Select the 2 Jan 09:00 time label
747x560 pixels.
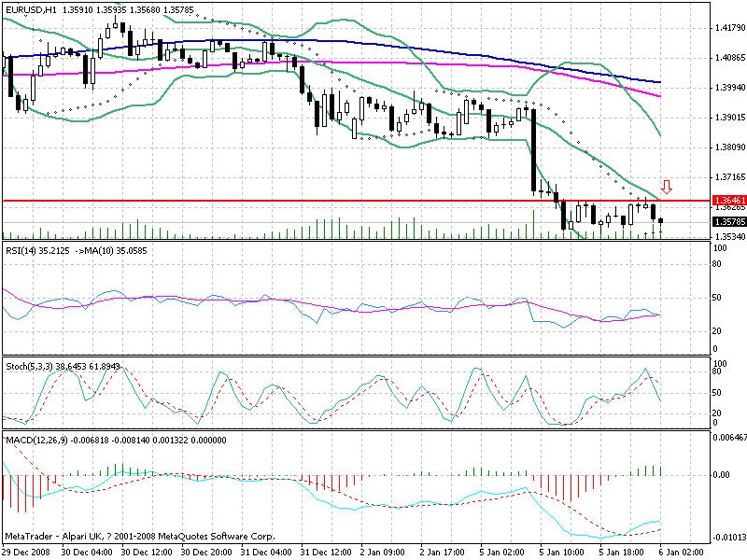point(383,552)
